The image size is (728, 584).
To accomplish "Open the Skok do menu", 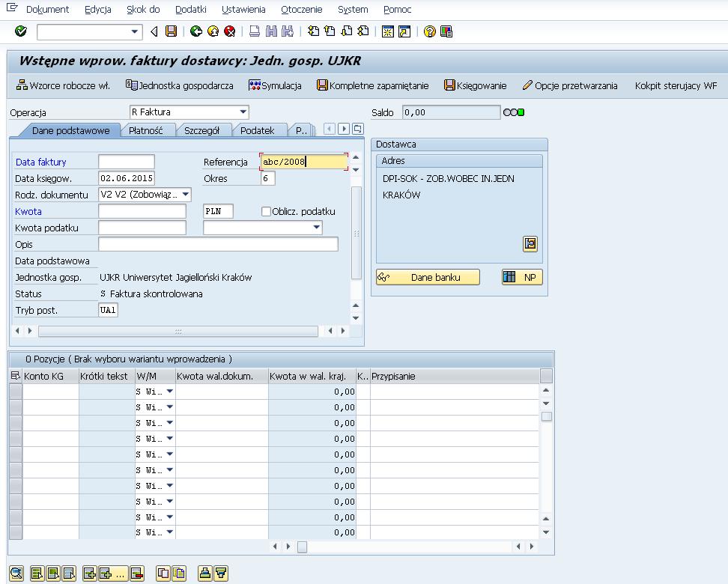I will tap(143, 9).
